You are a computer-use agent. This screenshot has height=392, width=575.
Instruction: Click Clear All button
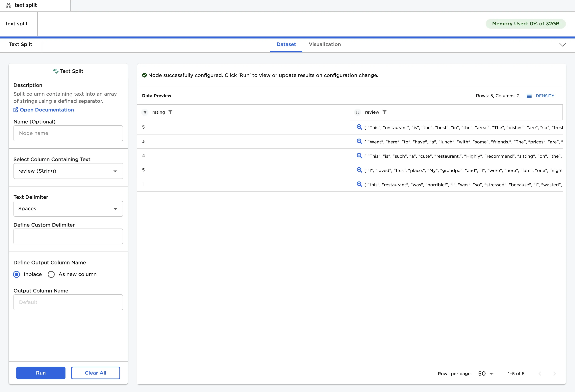tap(95, 373)
